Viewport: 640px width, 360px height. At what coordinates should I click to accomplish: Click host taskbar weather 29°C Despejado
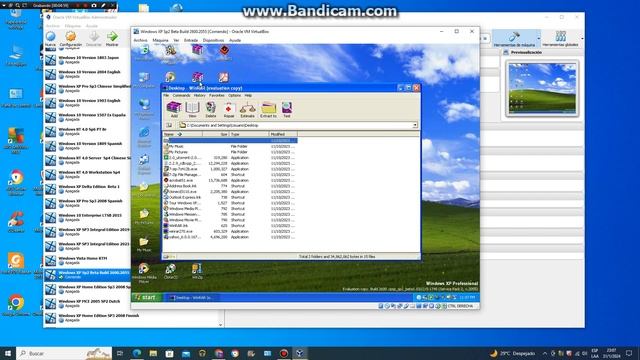pyautogui.click(x=513, y=353)
